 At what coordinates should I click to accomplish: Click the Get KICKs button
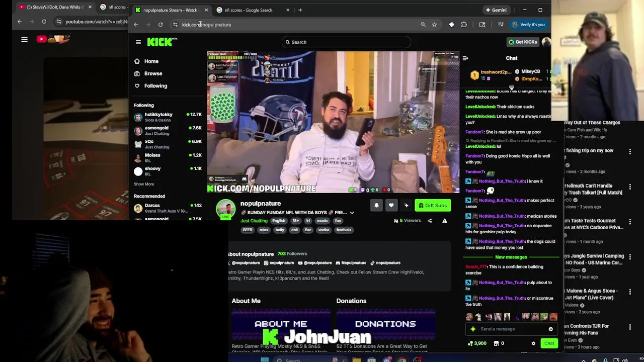coord(523,42)
